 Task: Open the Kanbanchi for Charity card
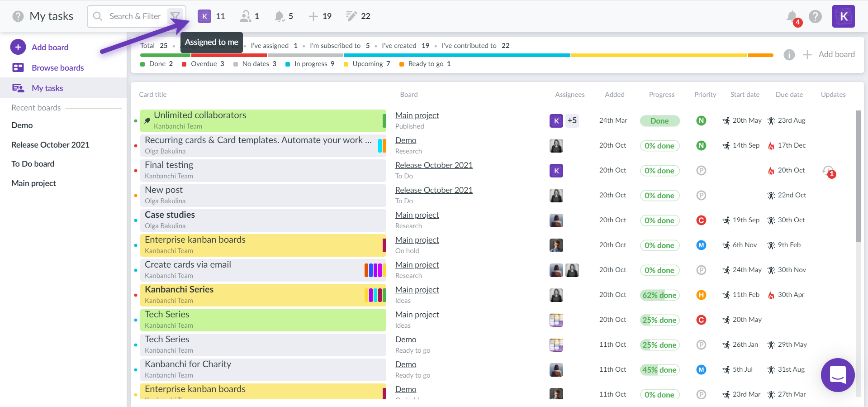pyautogui.click(x=263, y=369)
